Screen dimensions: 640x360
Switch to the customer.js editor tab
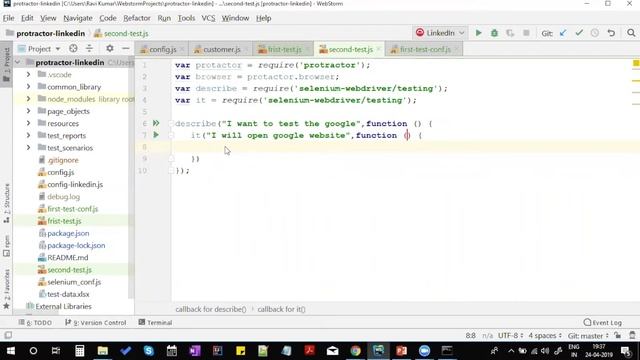coord(221,49)
